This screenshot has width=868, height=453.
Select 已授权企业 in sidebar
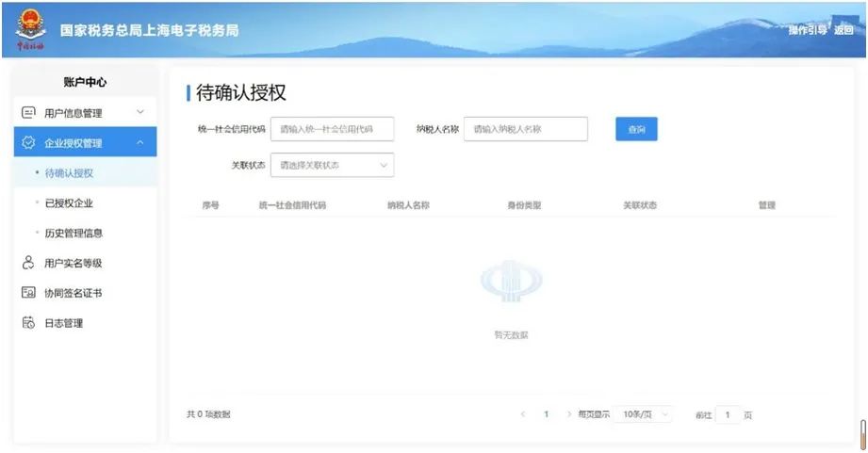pos(69,203)
